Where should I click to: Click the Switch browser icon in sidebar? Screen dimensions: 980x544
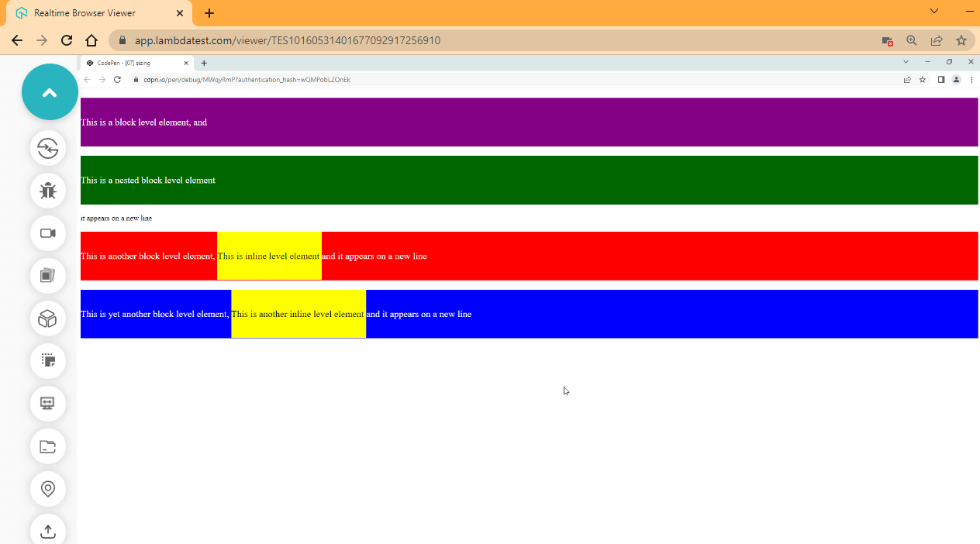(48, 147)
